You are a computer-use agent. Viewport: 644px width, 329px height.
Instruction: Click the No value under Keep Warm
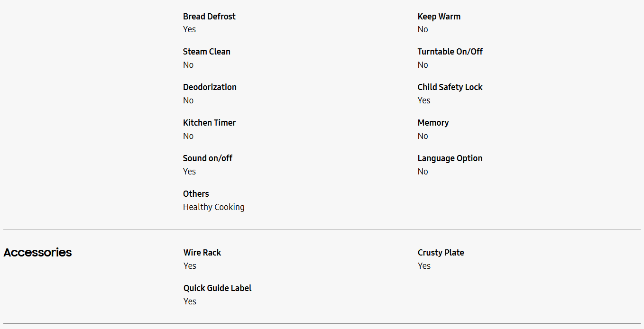pyautogui.click(x=423, y=29)
